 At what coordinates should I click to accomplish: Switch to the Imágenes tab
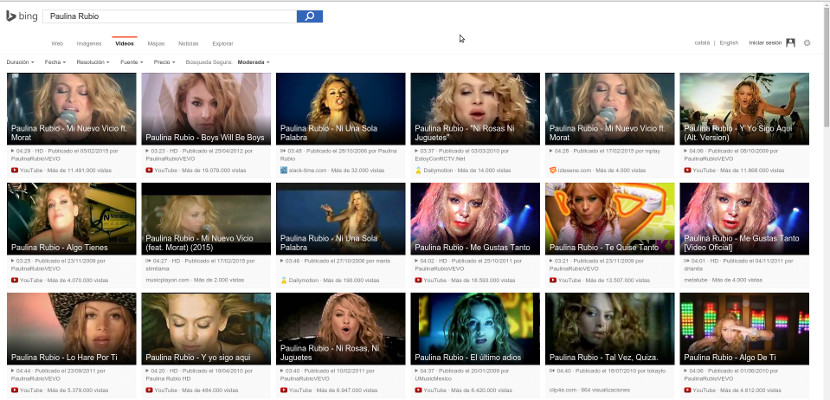click(x=89, y=43)
